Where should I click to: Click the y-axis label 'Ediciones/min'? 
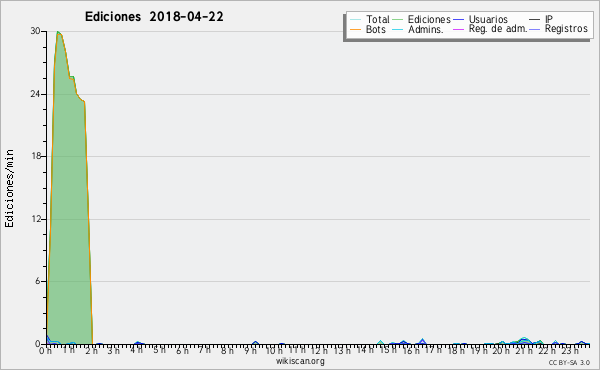(x=9, y=188)
